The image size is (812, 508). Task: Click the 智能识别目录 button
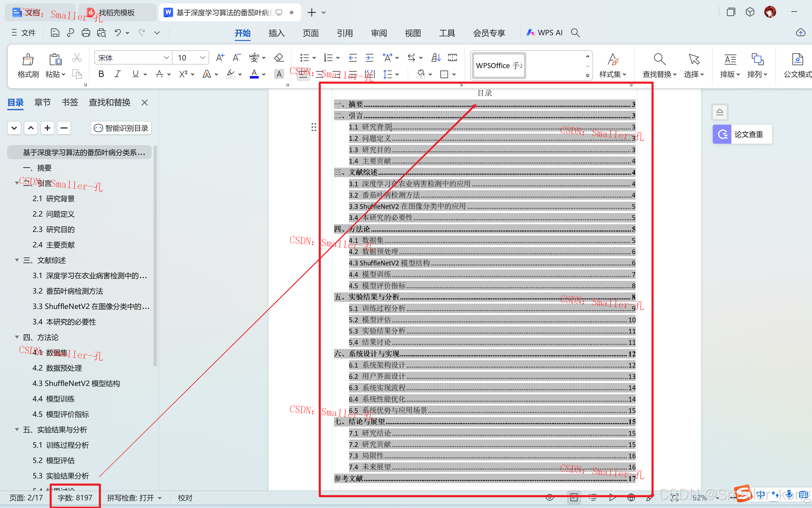tap(121, 128)
